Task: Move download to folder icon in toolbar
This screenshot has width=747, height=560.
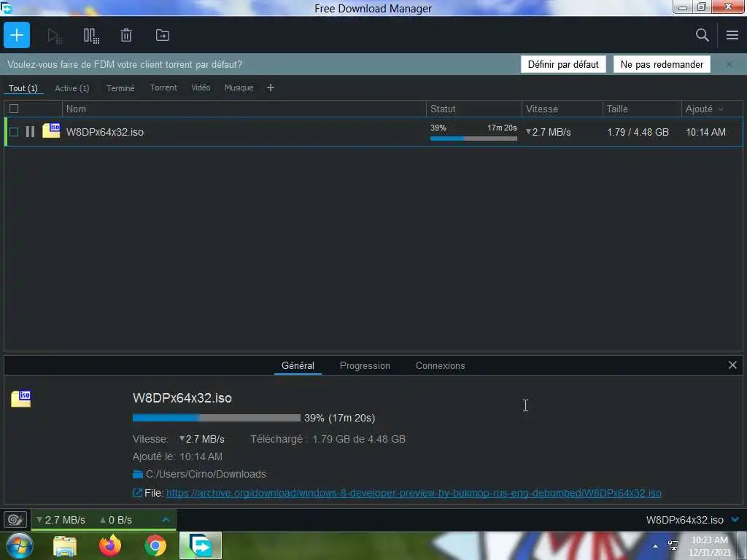Action: tap(163, 35)
